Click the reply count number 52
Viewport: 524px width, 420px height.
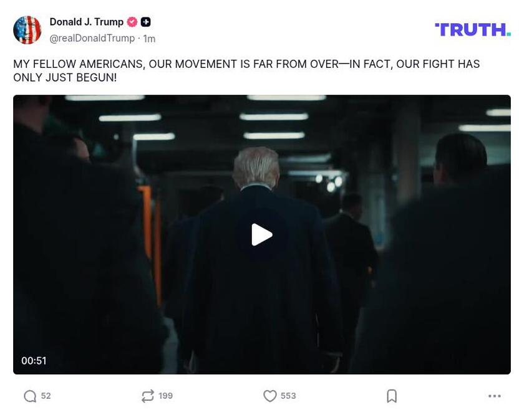coord(45,396)
